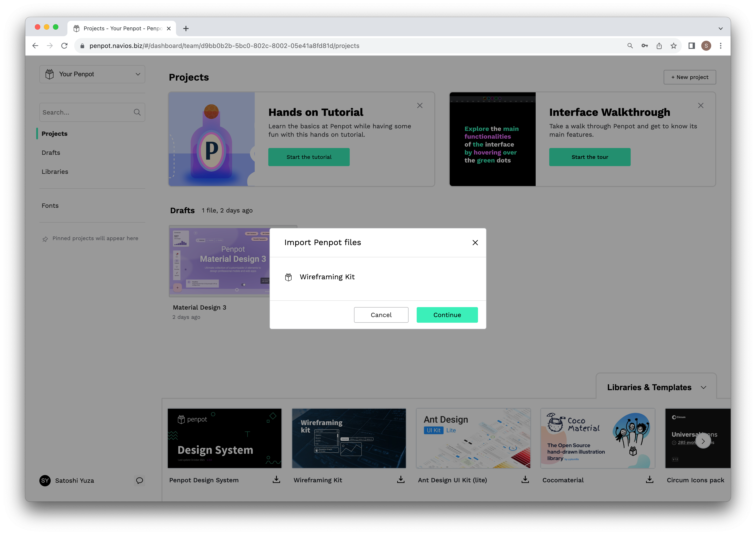Open Chrome three-dot menu
The width and height of the screenshot is (756, 535).
click(x=720, y=46)
